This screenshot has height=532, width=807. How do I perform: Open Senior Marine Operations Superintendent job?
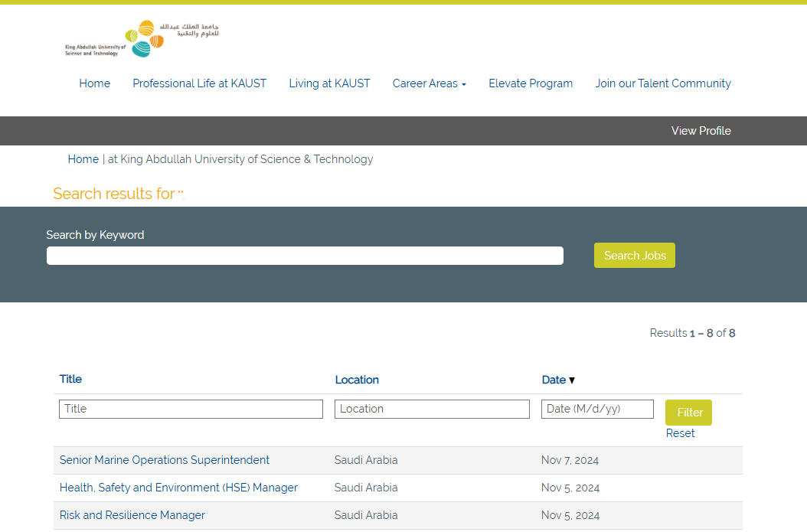164,460
